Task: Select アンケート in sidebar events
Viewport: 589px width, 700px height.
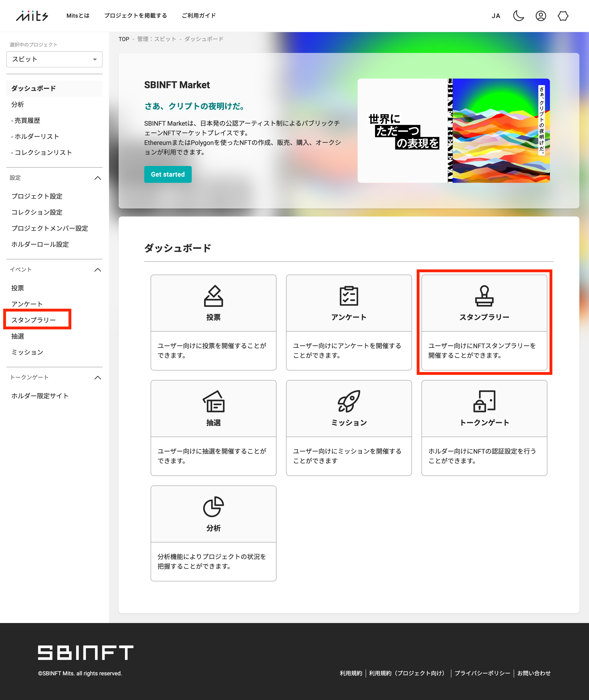Action: (x=27, y=304)
